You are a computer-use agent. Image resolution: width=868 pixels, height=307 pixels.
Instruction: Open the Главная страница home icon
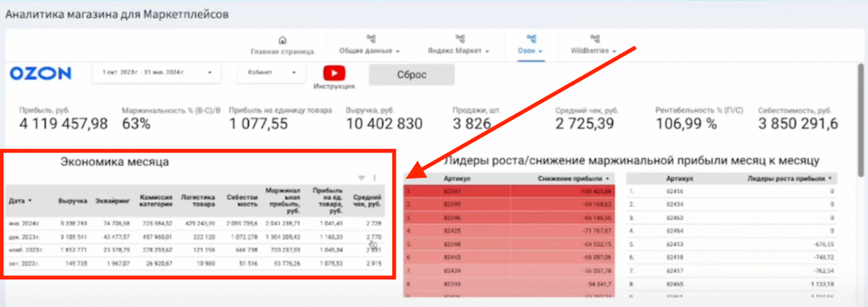[x=282, y=40]
